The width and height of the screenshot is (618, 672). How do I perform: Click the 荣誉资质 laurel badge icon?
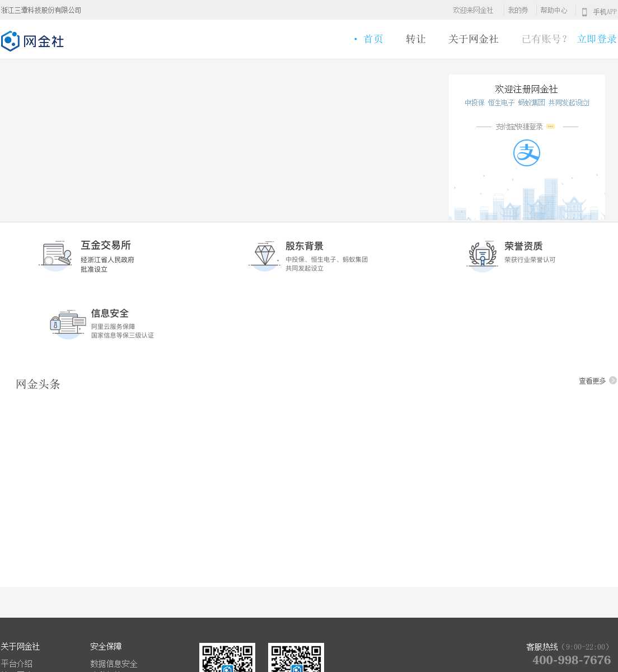point(482,256)
